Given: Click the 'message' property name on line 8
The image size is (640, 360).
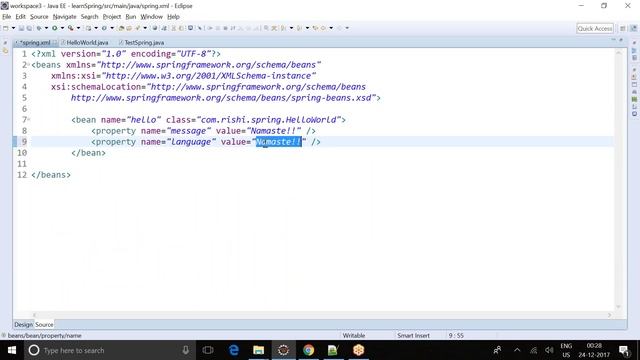Looking at the screenshot, I should pyautogui.click(x=189, y=131).
